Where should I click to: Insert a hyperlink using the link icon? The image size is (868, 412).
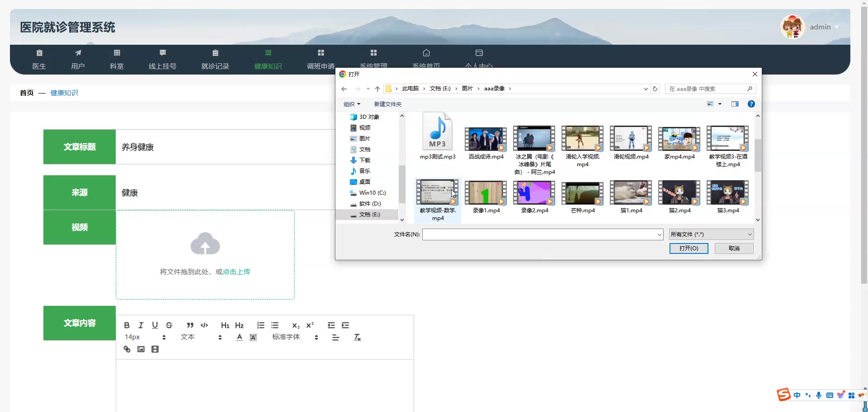[x=127, y=349]
